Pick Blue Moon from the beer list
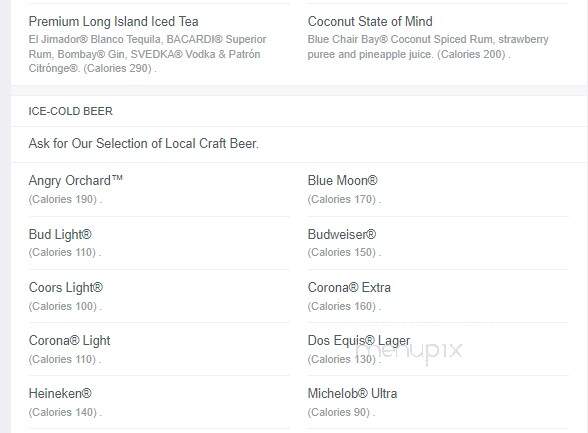588x433 pixels. [x=342, y=181]
